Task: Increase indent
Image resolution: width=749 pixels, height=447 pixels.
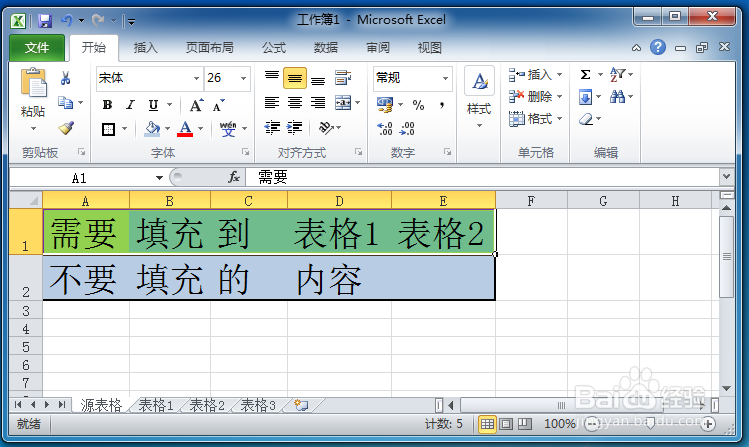Action: point(295,128)
